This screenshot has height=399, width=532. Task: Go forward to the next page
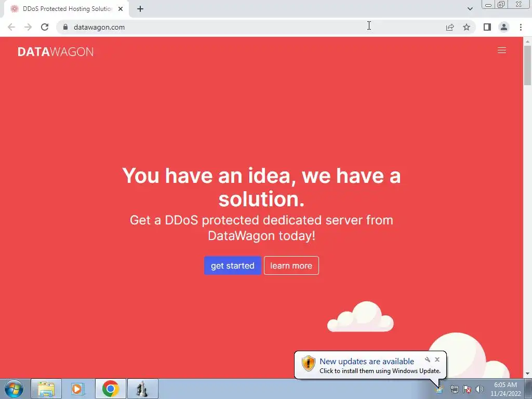pyautogui.click(x=28, y=27)
